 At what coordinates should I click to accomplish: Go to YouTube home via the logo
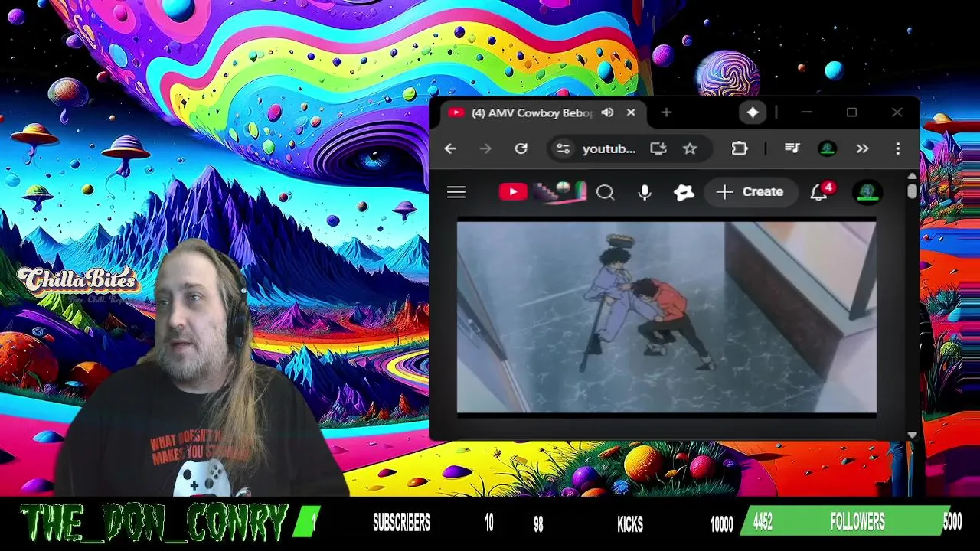tap(543, 191)
